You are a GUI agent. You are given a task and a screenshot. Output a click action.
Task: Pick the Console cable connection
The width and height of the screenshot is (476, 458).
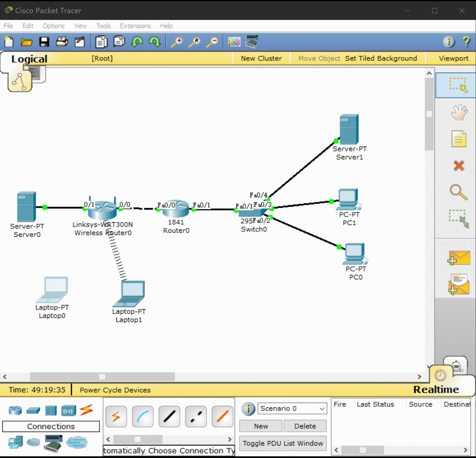click(143, 416)
